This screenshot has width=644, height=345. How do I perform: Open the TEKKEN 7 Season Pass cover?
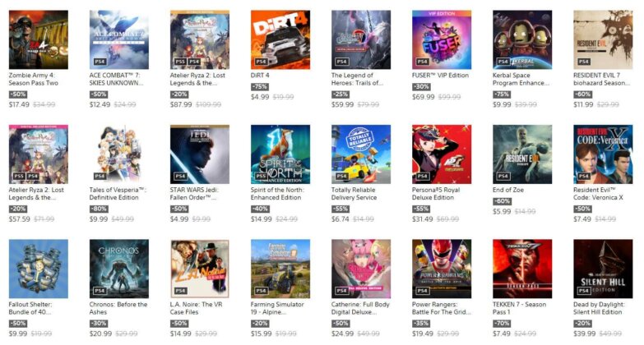[522, 269]
